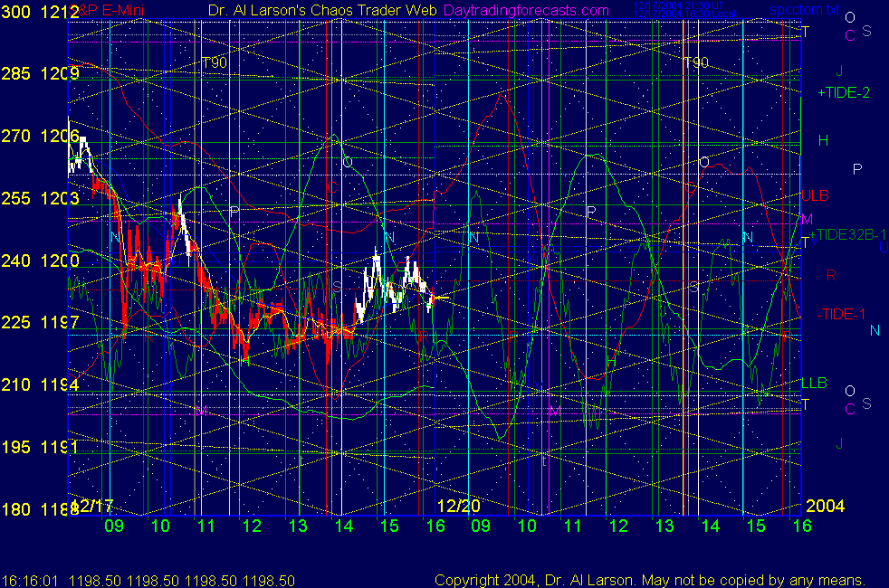
Task: Select the magenta M letter beside ULB
Action: click(x=807, y=219)
